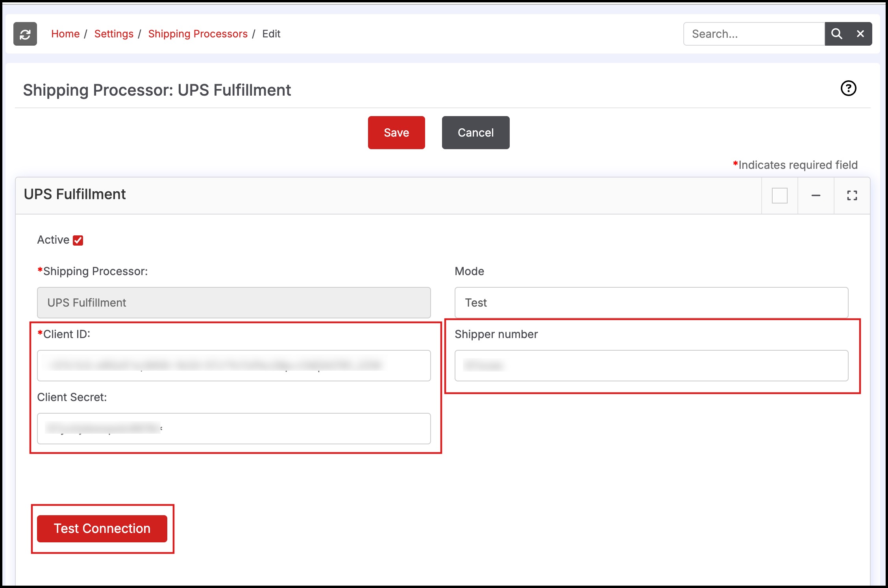Click the Cancel button
This screenshot has height=588, width=888.
pyautogui.click(x=475, y=133)
